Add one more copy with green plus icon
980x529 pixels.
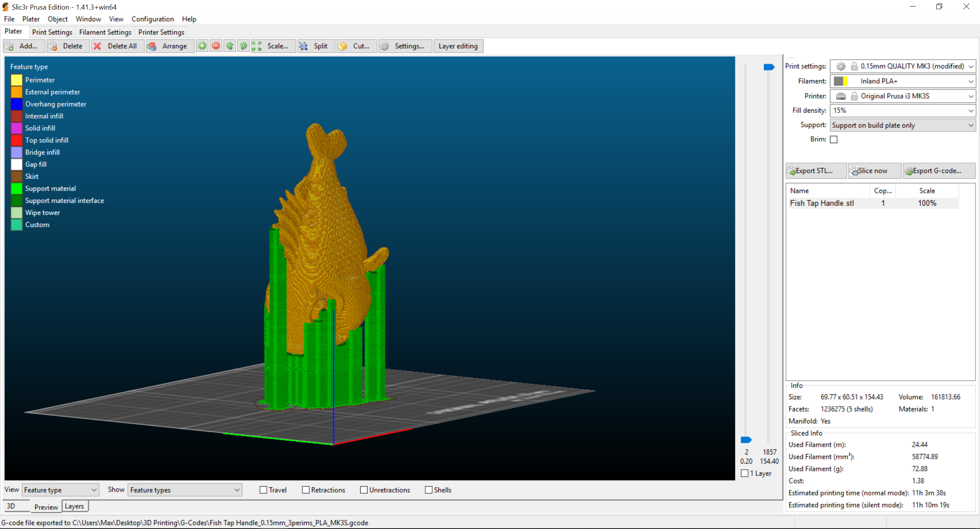pos(202,46)
